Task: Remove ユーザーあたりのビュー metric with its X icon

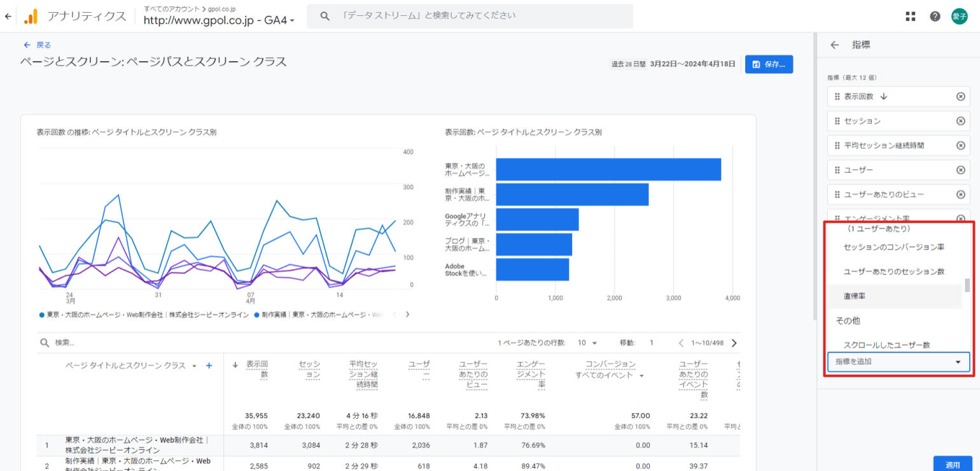Action: point(961,194)
